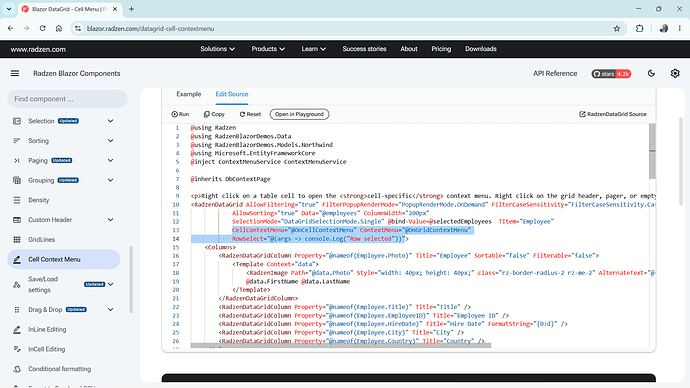Click Open in Playground button
The image size is (690, 388).
(299, 114)
